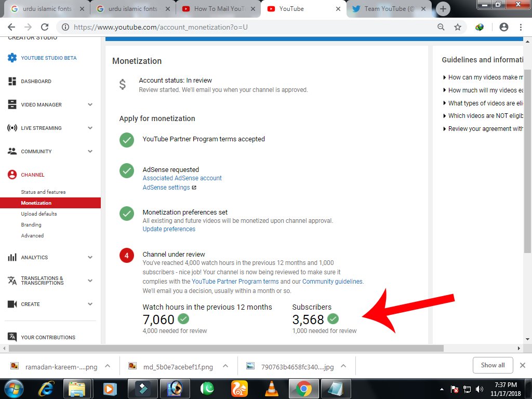Click Show all downloads button
Image resolution: width=532 pixels, height=399 pixels.
click(x=493, y=365)
